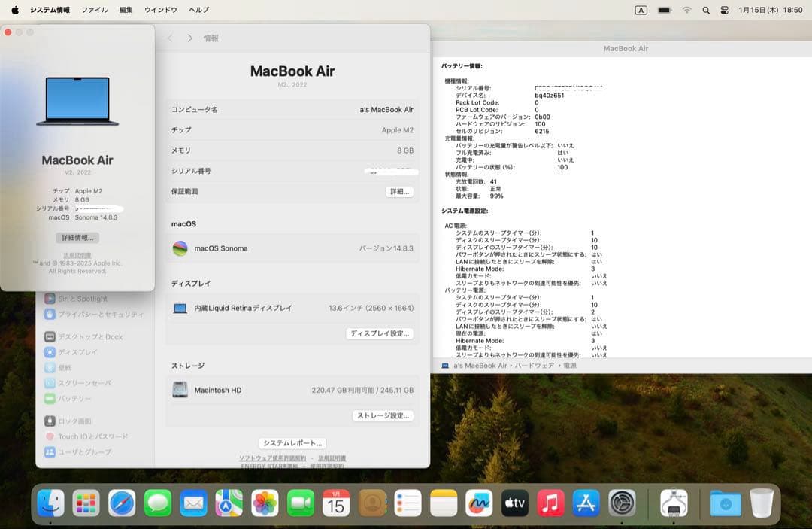Screen dimensions: 812x529
Task: Open Spotlight search from the menu bar
Action: [707, 10]
